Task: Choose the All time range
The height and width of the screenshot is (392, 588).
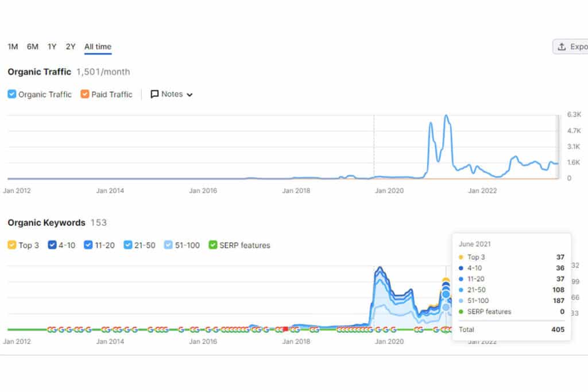Action: click(x=98, y=47)
